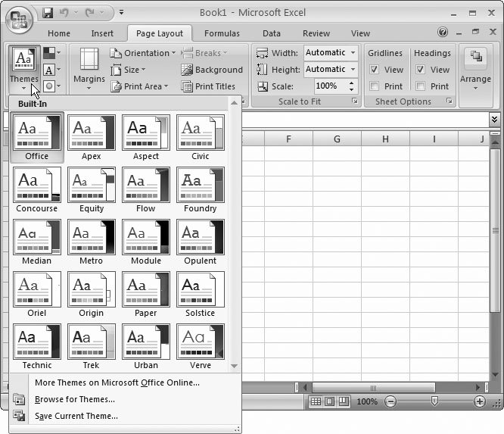Click the Office button orb
504x434 pixels.
point(20,20)
